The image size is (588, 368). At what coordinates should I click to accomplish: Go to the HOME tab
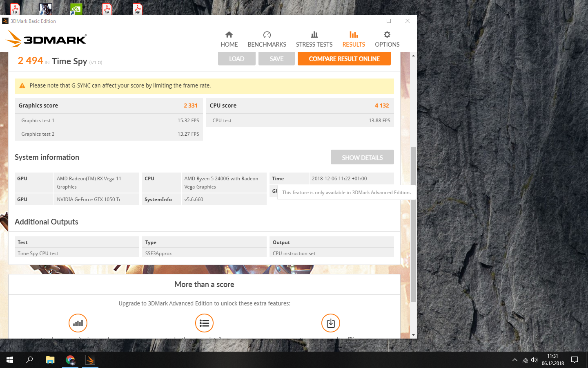229,39
